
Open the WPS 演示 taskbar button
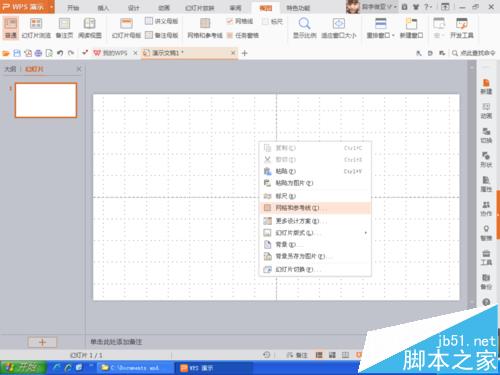tap(213, 368)
